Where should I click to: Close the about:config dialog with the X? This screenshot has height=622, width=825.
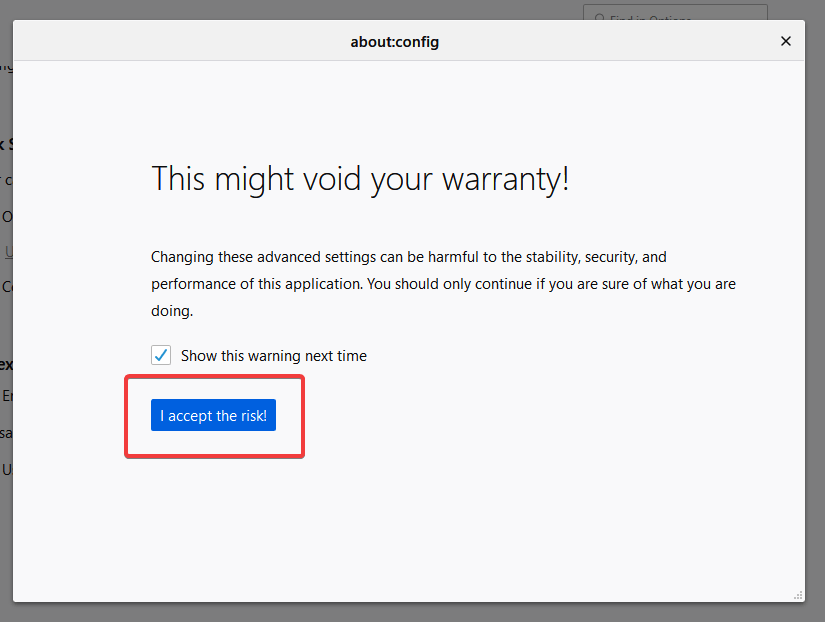[786, 41]
